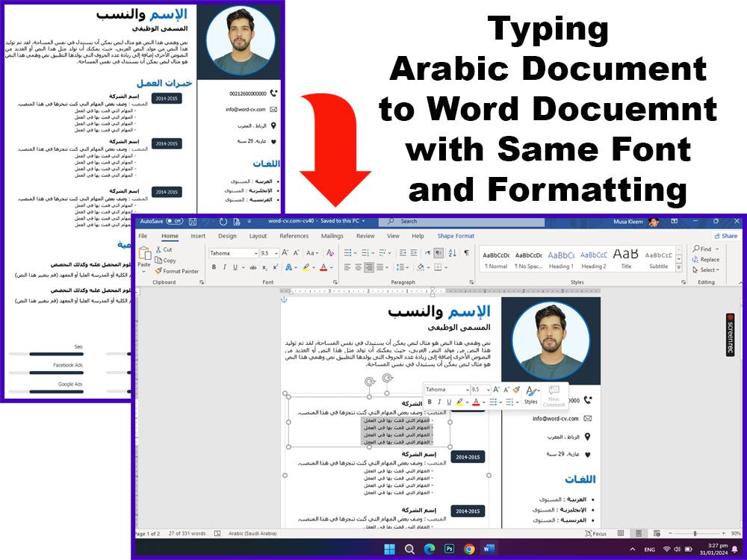Open the Mailings ribbon tab
The height and width of the screenshot is (560, 747).
pyautogui.click(x=332, y=236)
